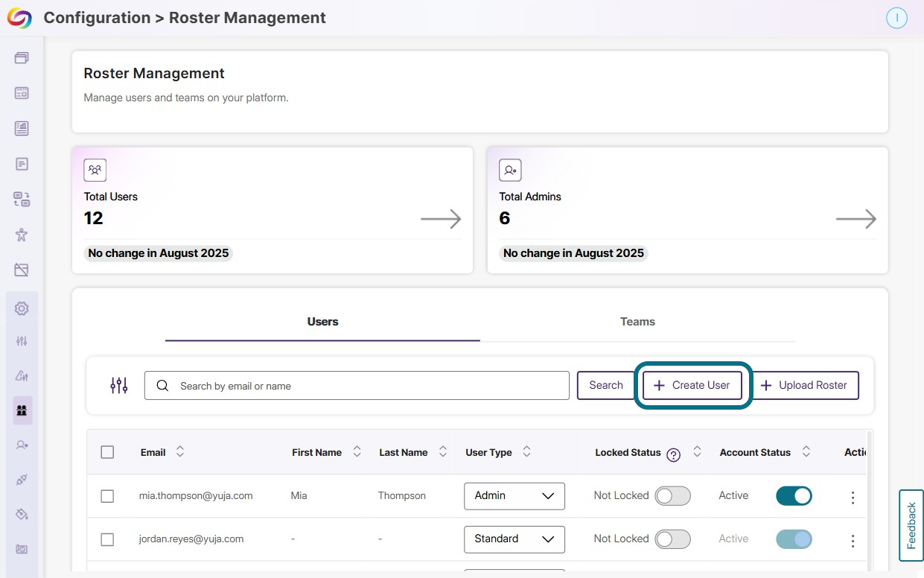Open the admin user sidebar icon
Viewport: 924px width, 578px height.
(22, 445)
